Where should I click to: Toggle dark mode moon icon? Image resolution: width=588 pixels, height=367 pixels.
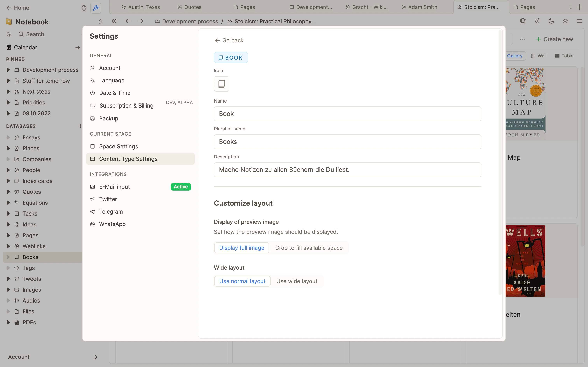[x=551, y=21]
